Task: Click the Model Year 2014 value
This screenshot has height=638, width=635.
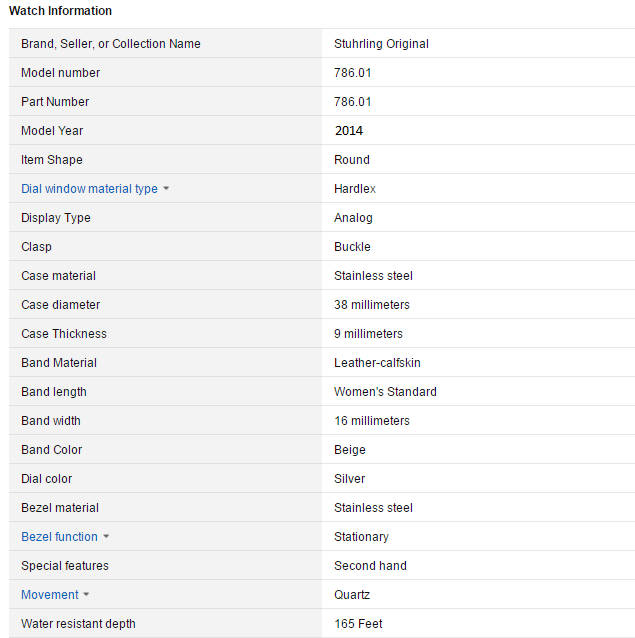Action: coord(349,131)
